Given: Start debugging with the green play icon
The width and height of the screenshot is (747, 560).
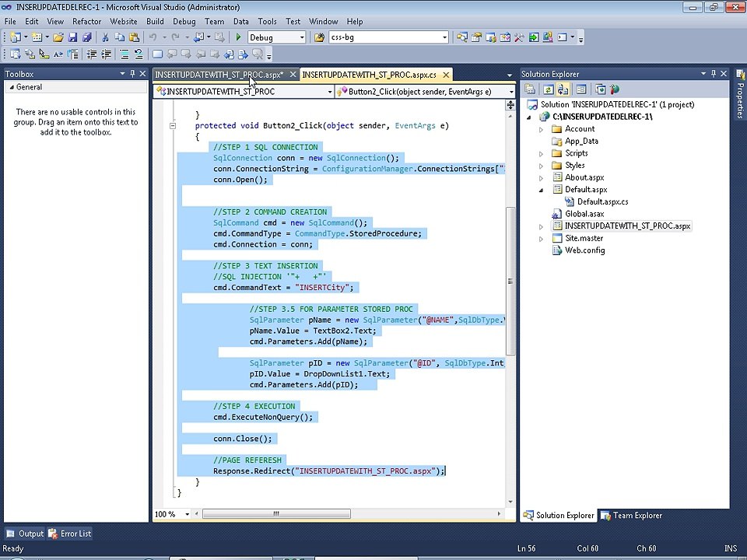Looking at the screenshot, I should pos(239,37).
